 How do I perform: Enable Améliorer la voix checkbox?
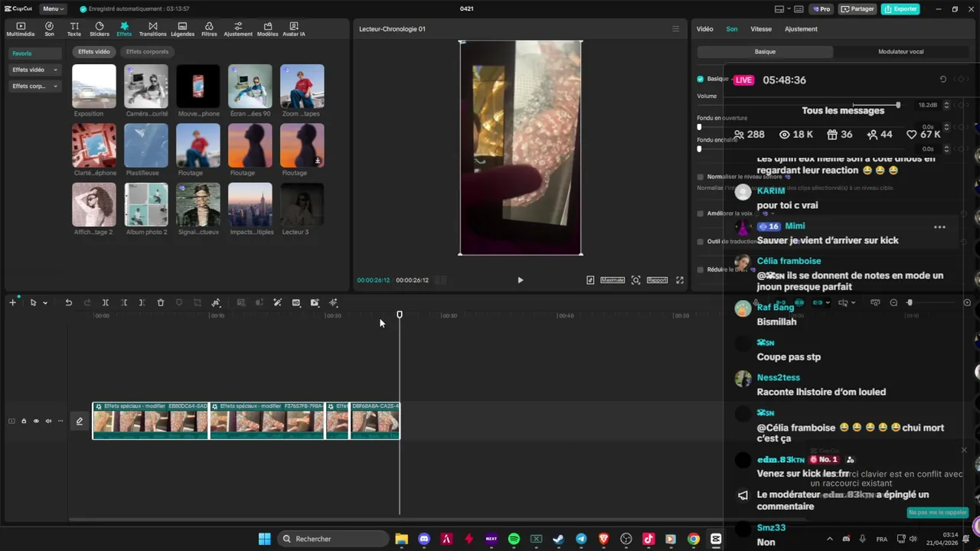(x=700, y=214)
